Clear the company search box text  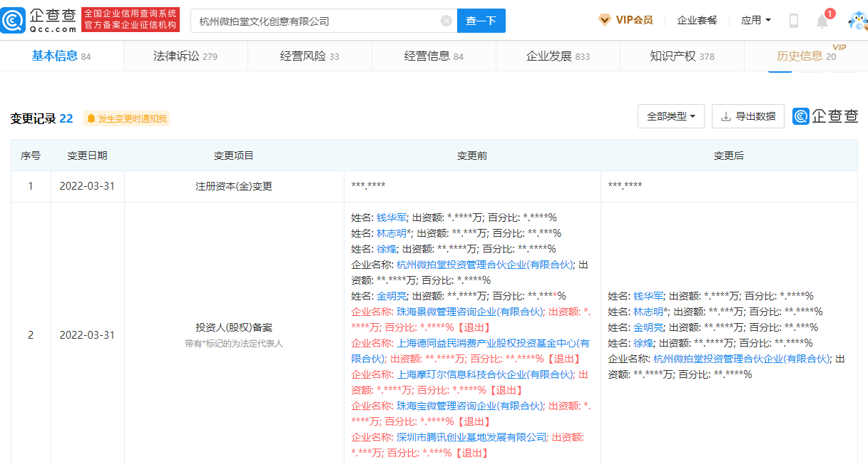[446, 21]
